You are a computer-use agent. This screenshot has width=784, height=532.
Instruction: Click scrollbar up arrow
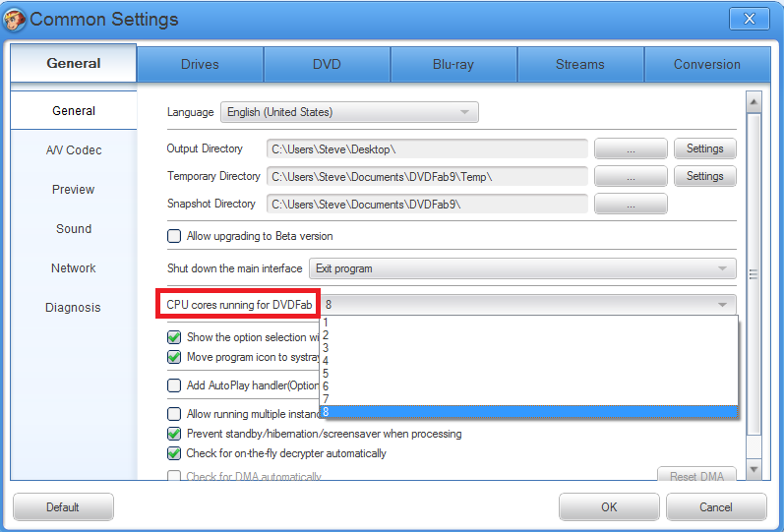coord(754,102)
